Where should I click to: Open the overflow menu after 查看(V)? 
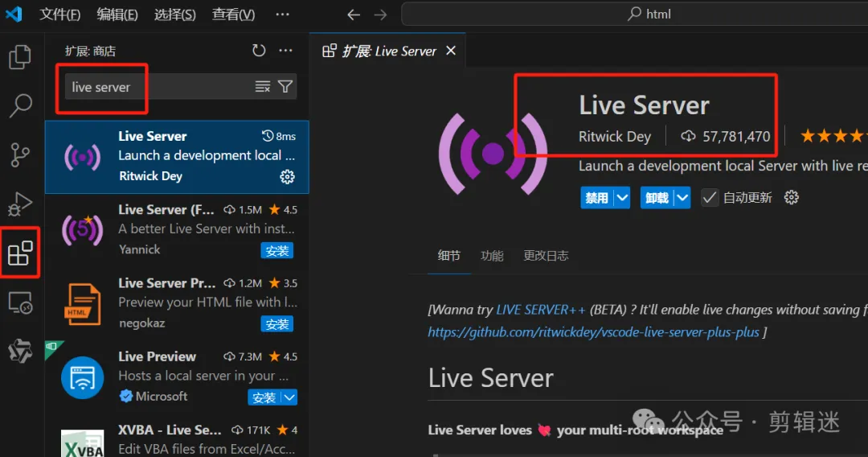click(282, 14)
